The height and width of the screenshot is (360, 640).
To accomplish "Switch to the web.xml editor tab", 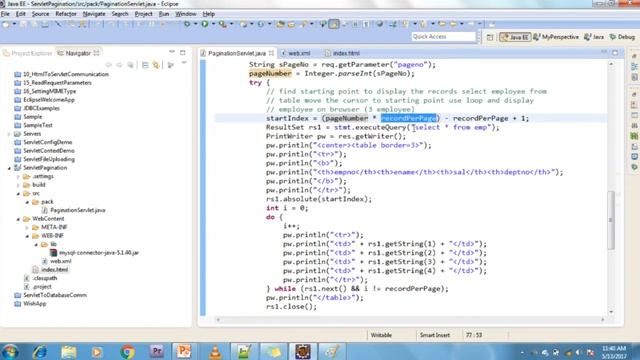I will [296, 53].
